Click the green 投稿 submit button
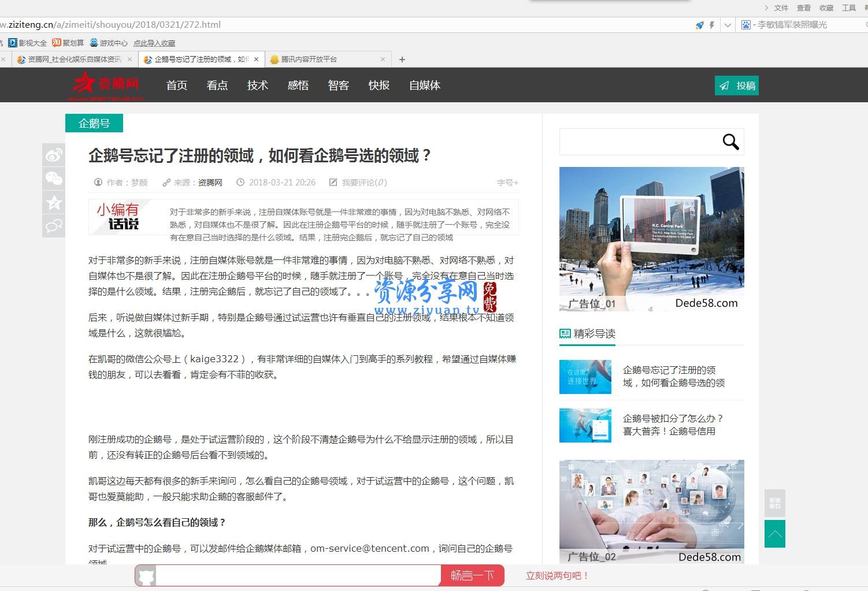Viewport: 868px width, 591px height. tap(737, 86)
